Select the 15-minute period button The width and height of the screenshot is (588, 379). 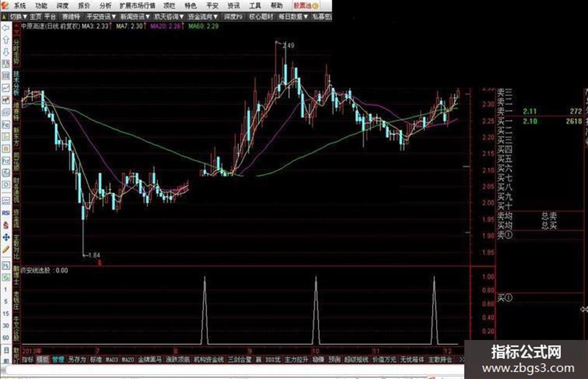point(6,314)
